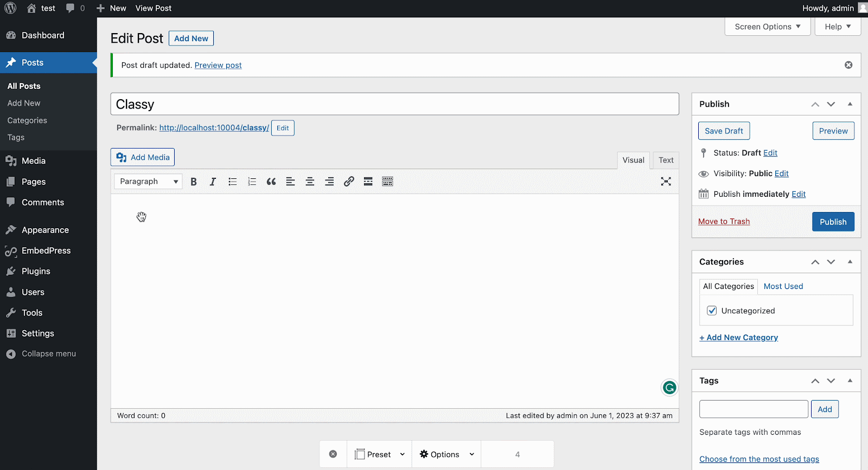This screenshot has width=868, height=470.
Task: Click the Publish button
Action: pos(833,222)
